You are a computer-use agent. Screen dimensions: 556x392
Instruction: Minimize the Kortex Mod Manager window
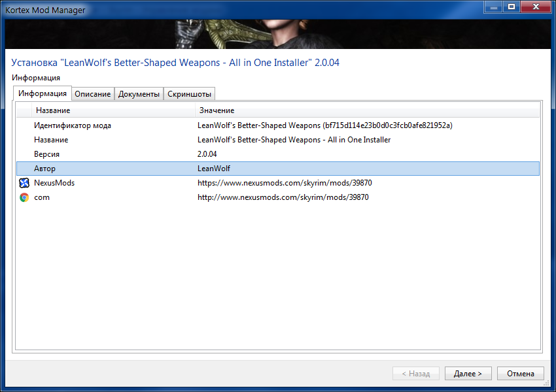click(x=493, y=7)
